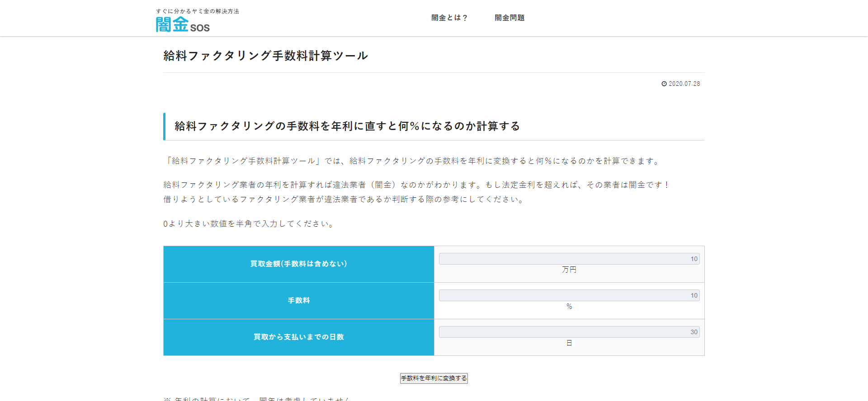Viewport: 868px width, 401px height.
Task: Click the page title 給料ファクタリング手数料計算ツール
Action: [265, 56]
